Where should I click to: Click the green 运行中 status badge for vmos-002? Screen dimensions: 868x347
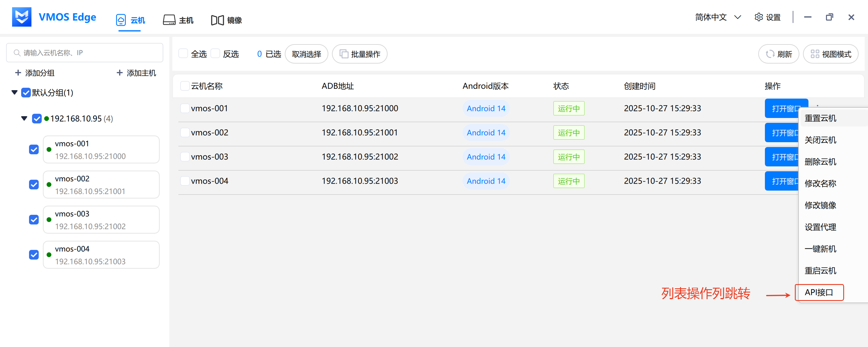click(x=568, y=133)
